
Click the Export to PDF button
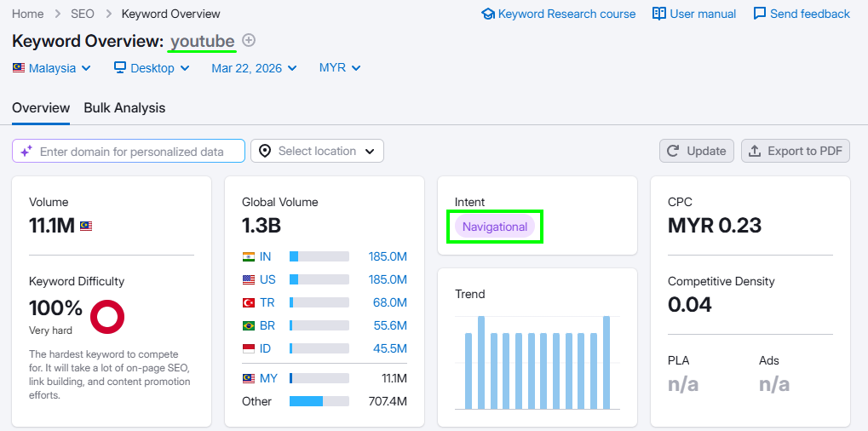click(x=796, y=151)
